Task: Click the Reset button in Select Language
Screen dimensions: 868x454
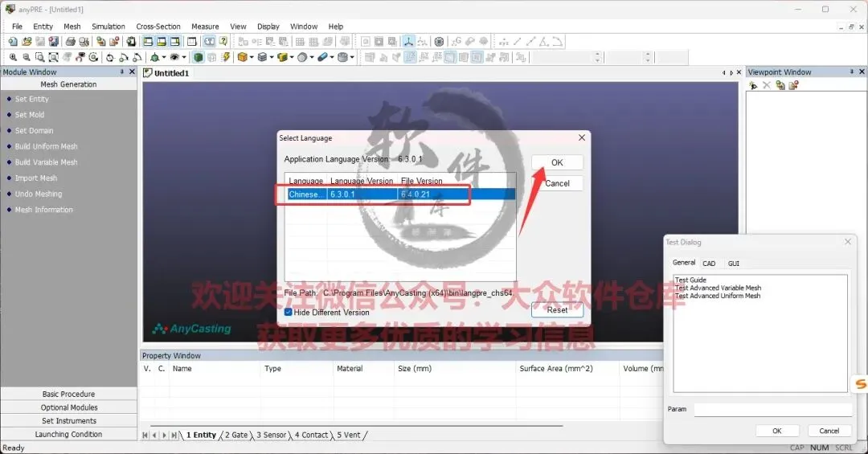Action: click(x=557, y=310)
